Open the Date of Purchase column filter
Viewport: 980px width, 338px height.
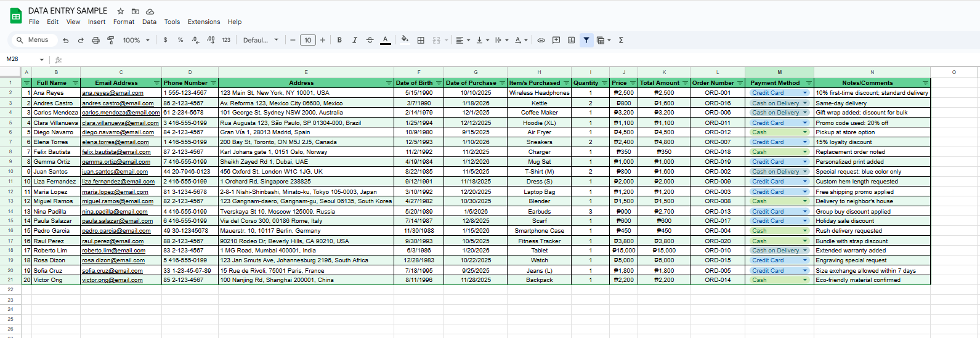[503, 83]
